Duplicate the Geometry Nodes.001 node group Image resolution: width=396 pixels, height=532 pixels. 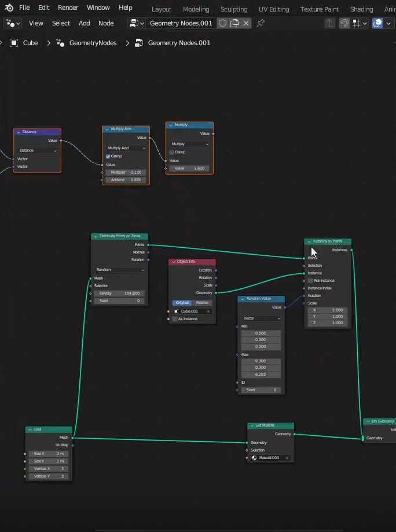pos(234,23)
